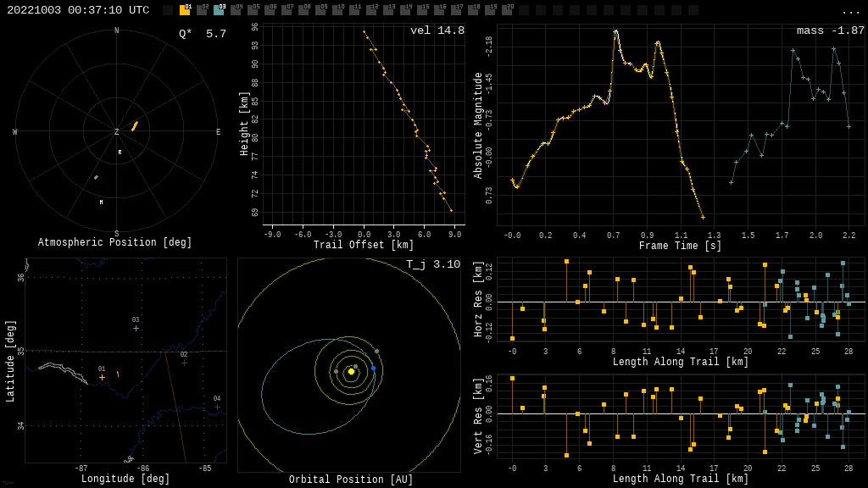Click station 01 yellow cross on map

pyautogui.click(x=102, y=377)
